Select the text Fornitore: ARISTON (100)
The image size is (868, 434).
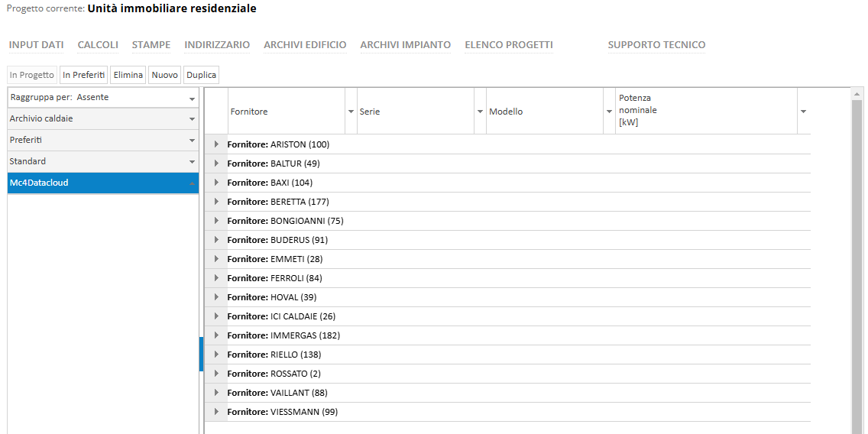[278, 144]
